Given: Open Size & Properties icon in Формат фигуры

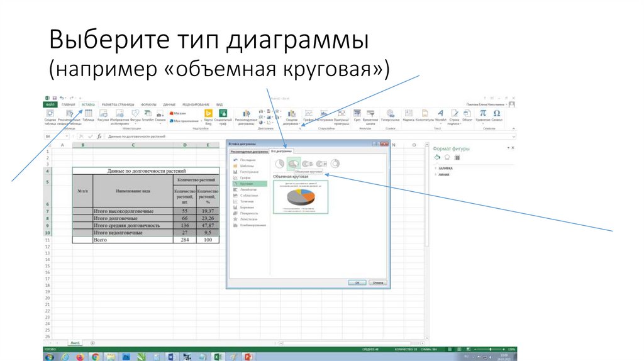Looking at the screenshot, I should click(x=457, y=157).
